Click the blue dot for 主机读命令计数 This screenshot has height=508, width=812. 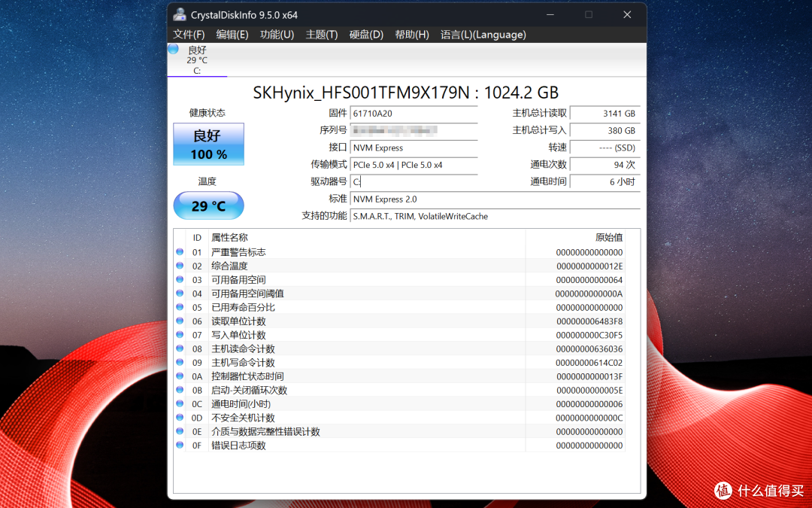point(179,348)
